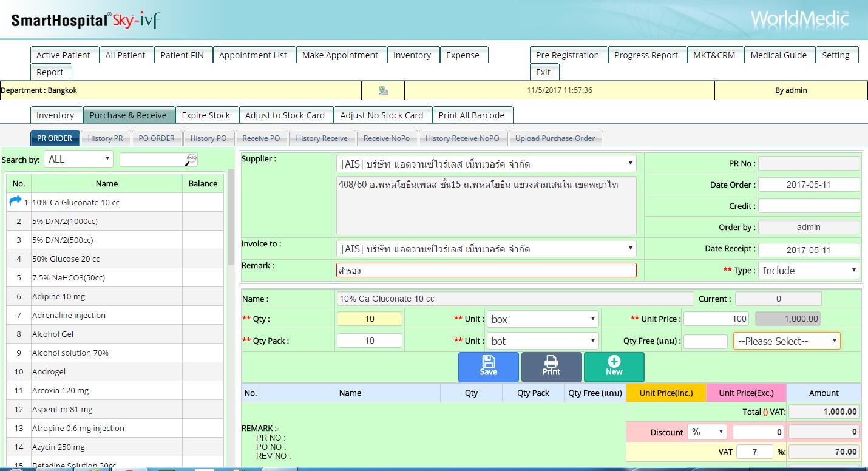Image resolution: width=868 pixels, height=471 pixels.
Task: Select Adipine 10 mg in item list
Action: click(115, 296)
